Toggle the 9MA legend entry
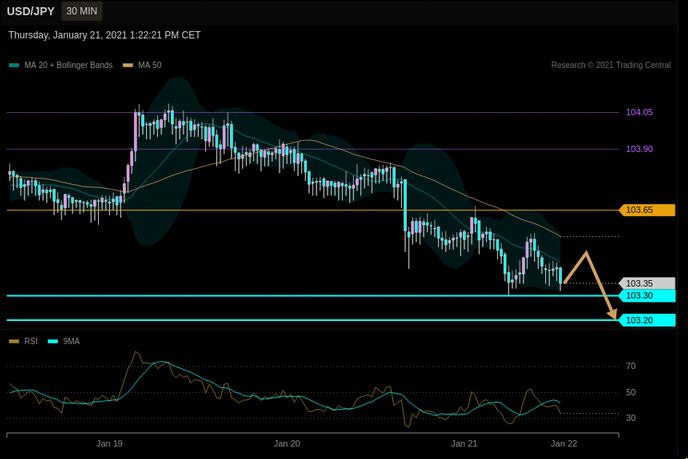Image resolution: width=688 pixels, height=459 pixels. [x=64, y=341]
